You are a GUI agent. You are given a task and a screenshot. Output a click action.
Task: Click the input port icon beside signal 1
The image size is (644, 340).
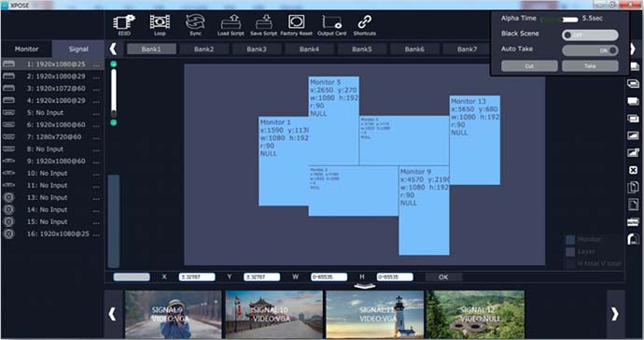(8, 64)
